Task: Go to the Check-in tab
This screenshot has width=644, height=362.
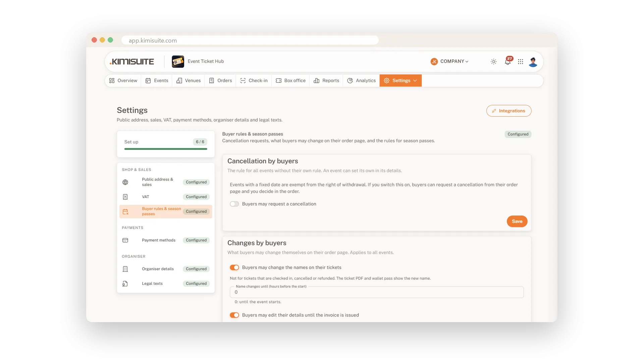Action: pos(254,81)
